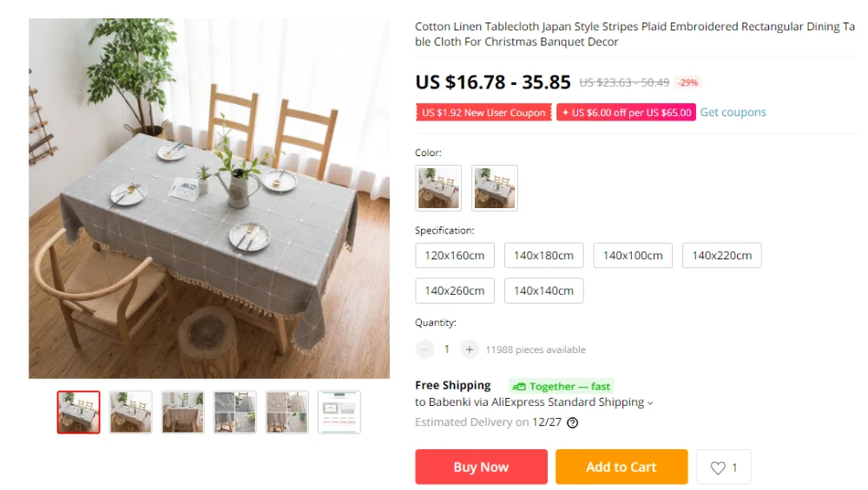View the second product thumbnail image
This screenshot has height=490, width=868.
point(131,412)
